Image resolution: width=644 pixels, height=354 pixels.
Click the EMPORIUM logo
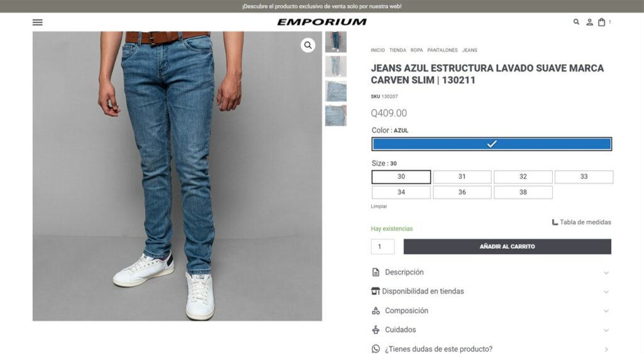click(321, 22)
